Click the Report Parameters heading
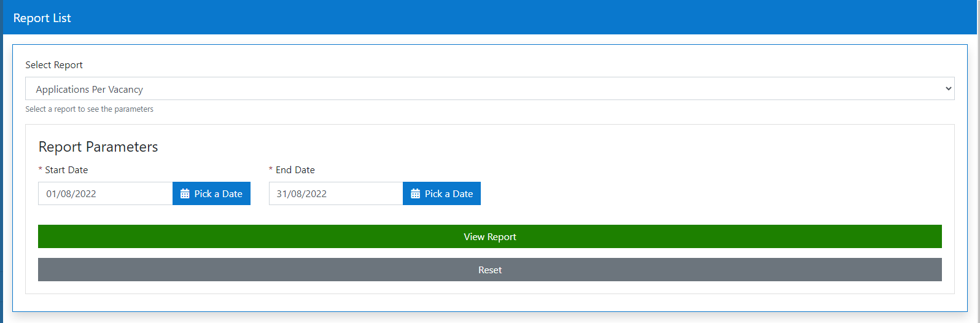Screen dimensions: 980x323 [x=98, y=147]
